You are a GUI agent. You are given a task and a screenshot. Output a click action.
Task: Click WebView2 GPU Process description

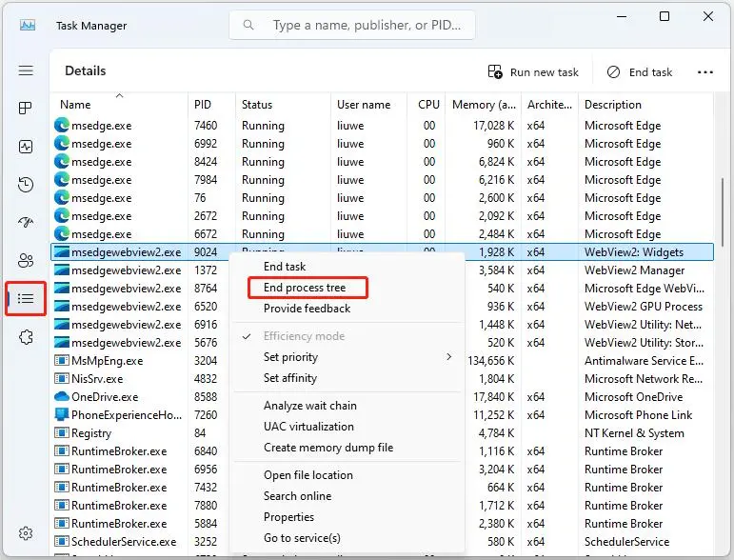tap(644, 307)
